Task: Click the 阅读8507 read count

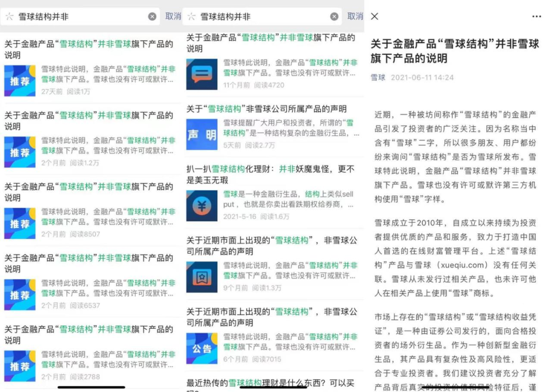Action: 85,234
